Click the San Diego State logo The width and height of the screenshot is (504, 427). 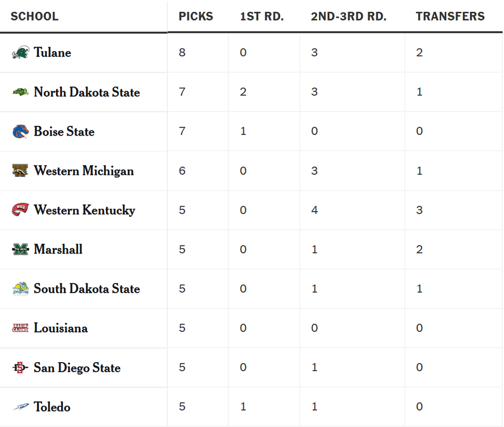pyautogui.click(x=21, y=368)
